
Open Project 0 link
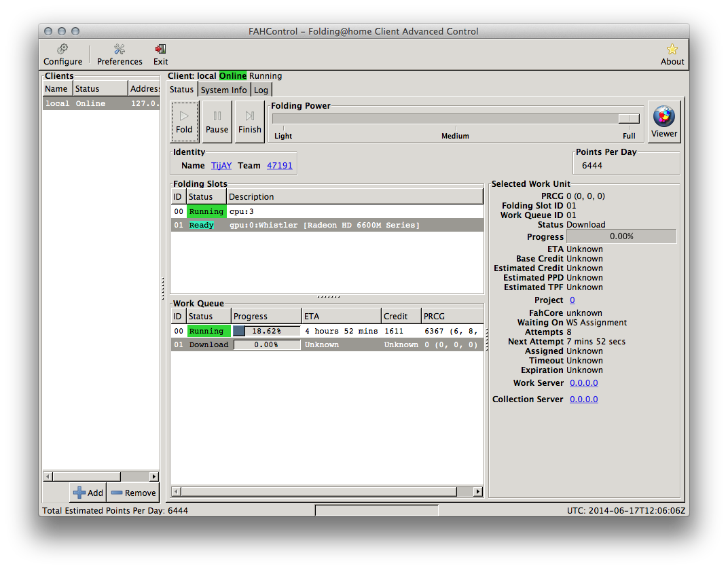(572, 300)
